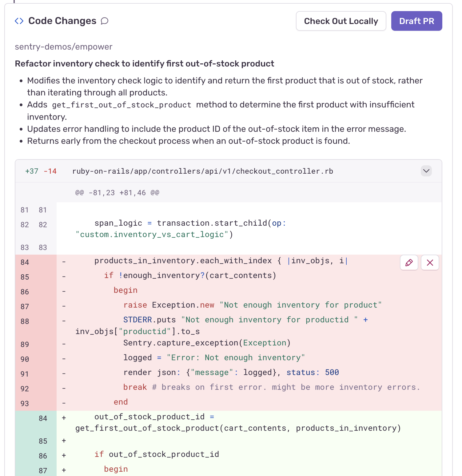The image size is (462, 476).
Task: Click the Check Out Locally button
Action: click(341, 21)
